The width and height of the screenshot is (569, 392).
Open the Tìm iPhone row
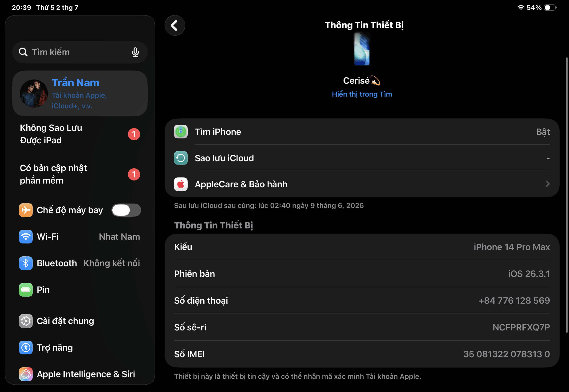362,132
